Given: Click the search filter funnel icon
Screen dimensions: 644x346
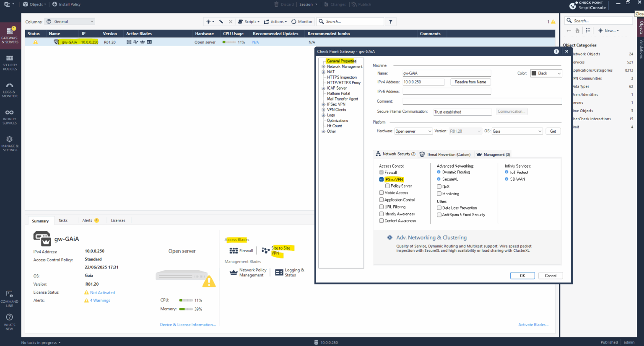Looking at the screenshot, I should (x=390, y=21).
